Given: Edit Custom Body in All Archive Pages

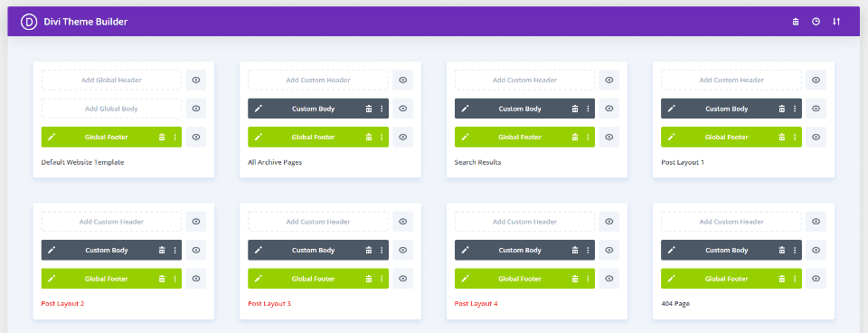Looking at the screenshot, I should tap(258, 109).
